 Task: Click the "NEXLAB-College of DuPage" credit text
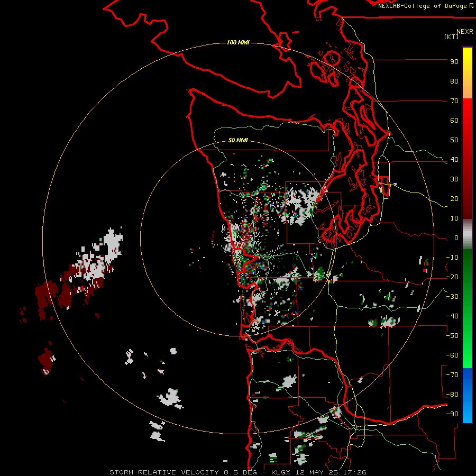(x=423, y=6)
